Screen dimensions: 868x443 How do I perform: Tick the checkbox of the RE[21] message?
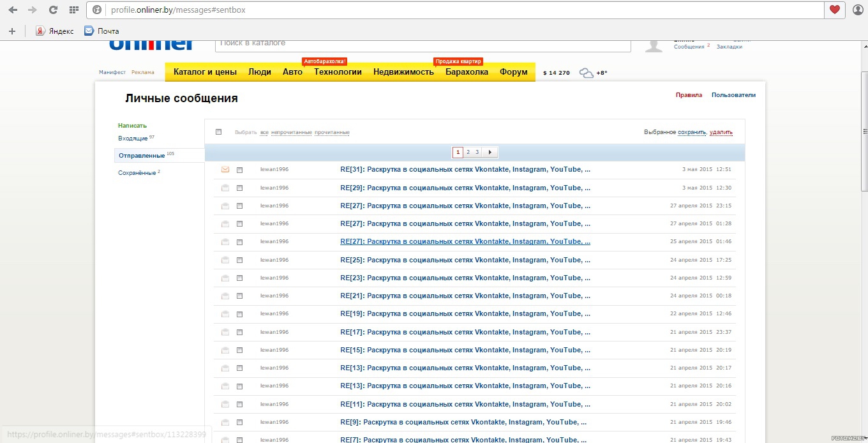tap(240, 296)
